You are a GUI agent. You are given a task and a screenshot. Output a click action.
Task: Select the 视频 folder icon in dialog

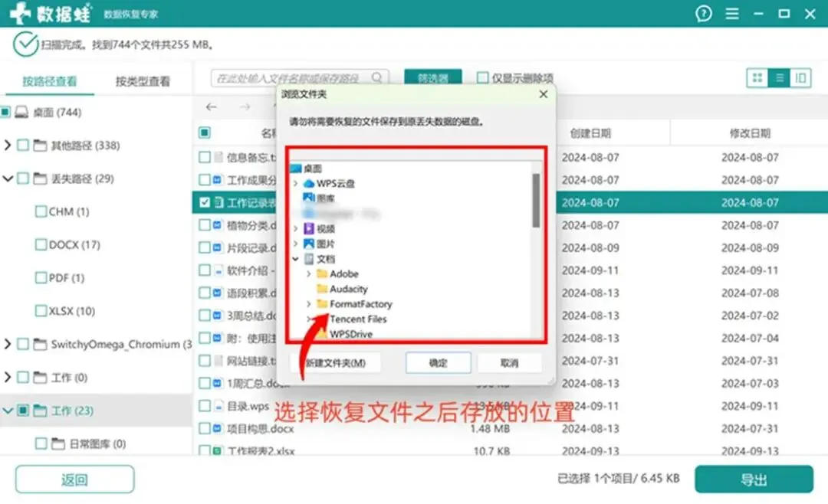click(x=309, y=228)
